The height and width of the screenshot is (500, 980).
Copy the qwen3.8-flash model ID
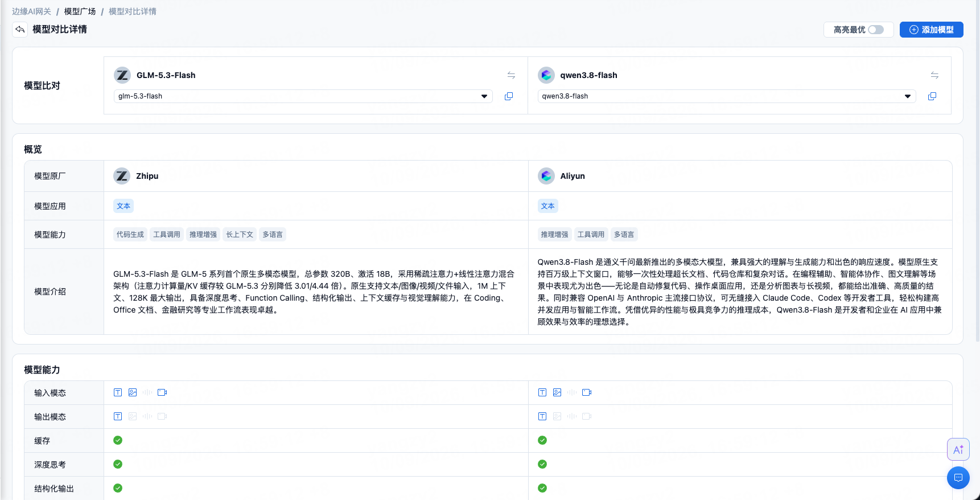[932, 96]
